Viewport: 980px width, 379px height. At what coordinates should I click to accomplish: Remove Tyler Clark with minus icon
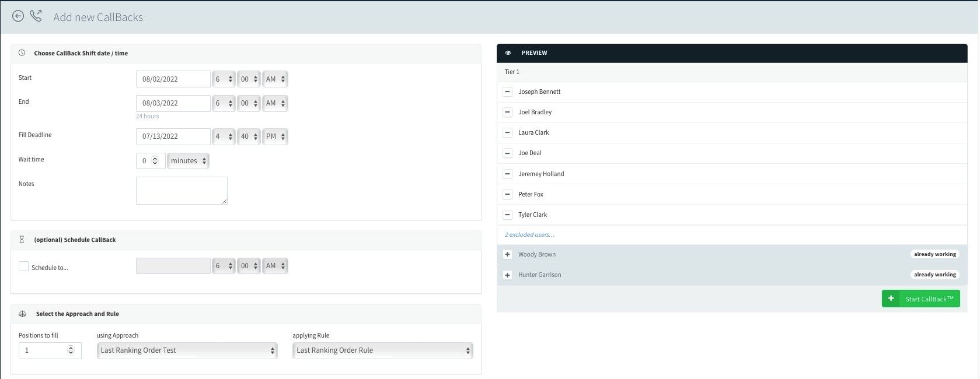pyautogui.click(x=507, y=215)
